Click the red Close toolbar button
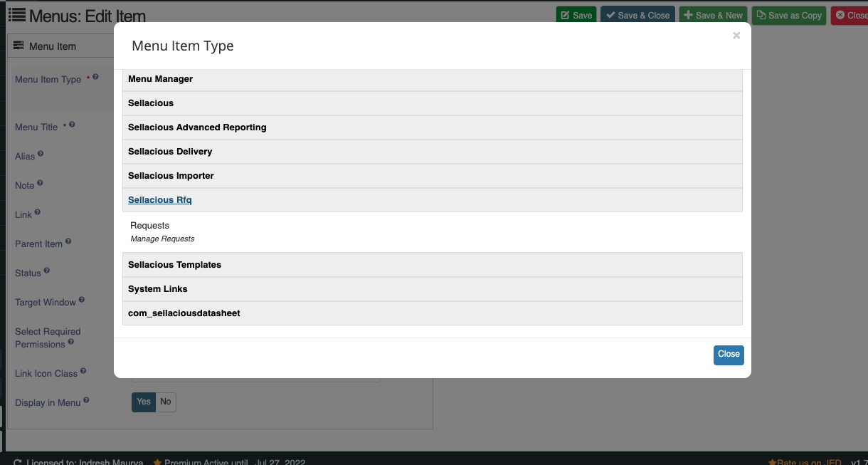Viewport: 868px width, 465px height. (850, 15)
